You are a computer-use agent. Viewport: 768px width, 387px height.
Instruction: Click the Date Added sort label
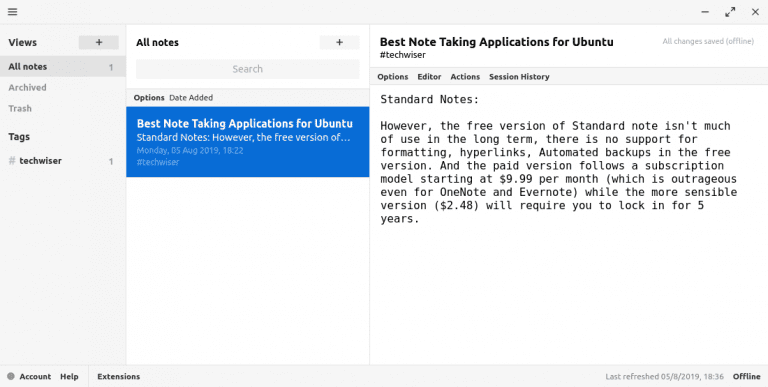(191, 97)
